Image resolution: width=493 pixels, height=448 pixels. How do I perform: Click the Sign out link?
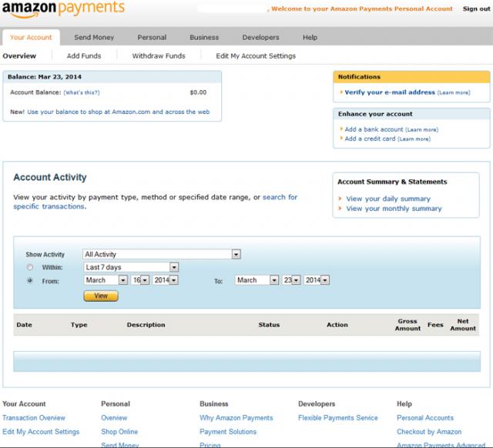(x=476, y=8)
